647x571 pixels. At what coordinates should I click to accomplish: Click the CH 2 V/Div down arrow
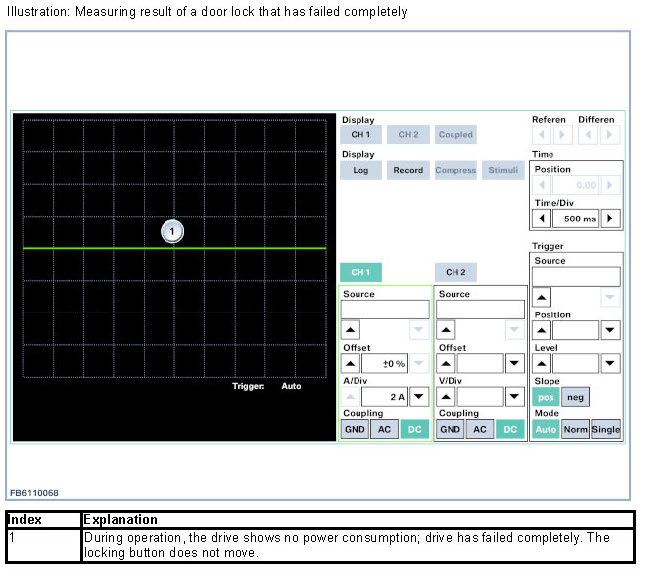point(513,396)
